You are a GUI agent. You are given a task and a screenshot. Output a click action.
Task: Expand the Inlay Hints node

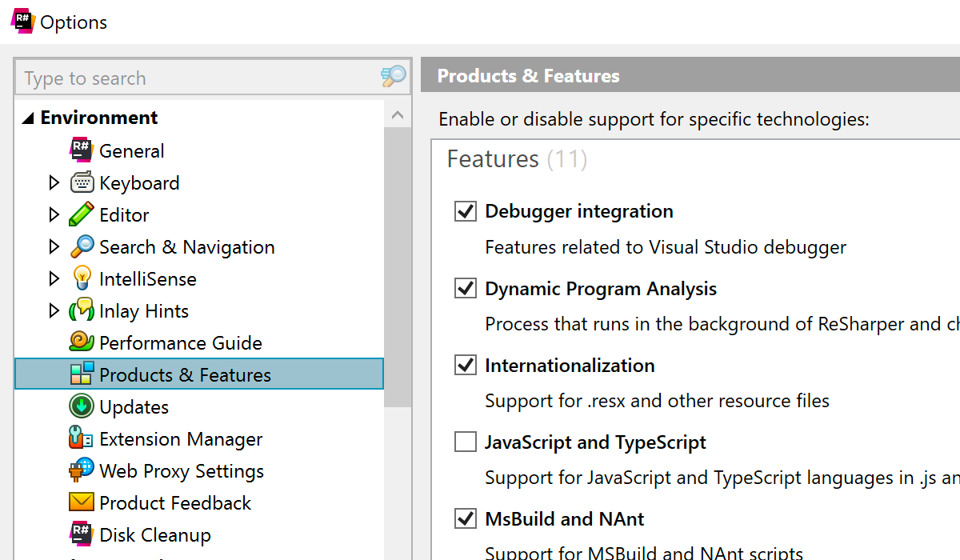[x=54, y=310]
